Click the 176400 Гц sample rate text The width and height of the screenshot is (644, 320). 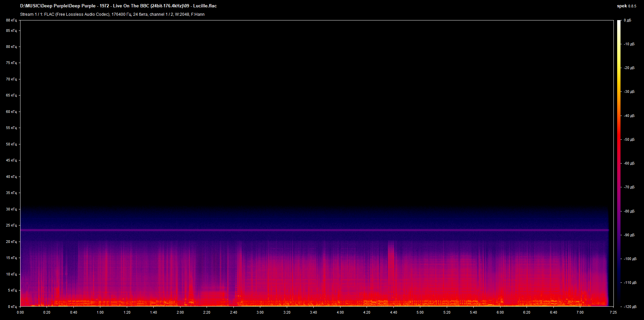[121, 14]
